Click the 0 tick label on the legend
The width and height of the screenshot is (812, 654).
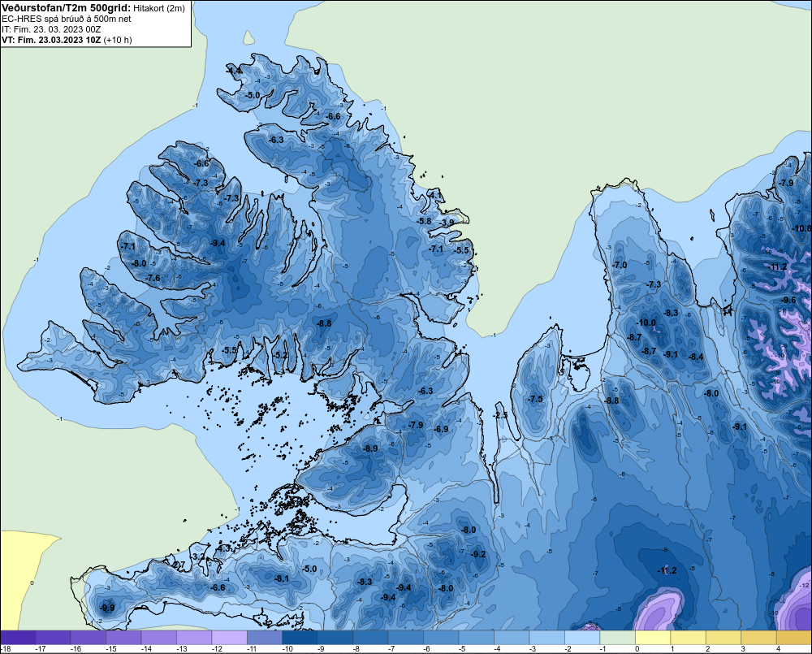[637, 649]
